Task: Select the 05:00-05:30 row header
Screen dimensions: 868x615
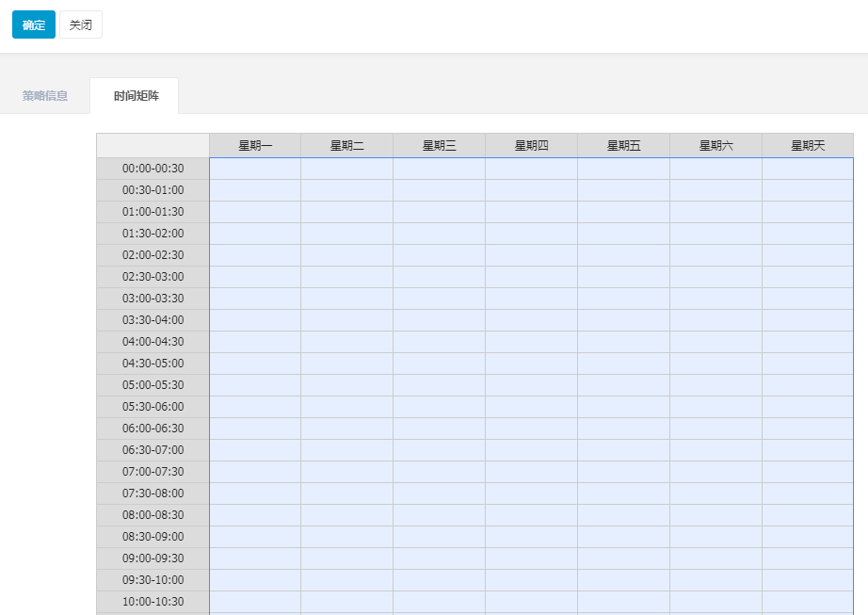Action: [153, 384]
